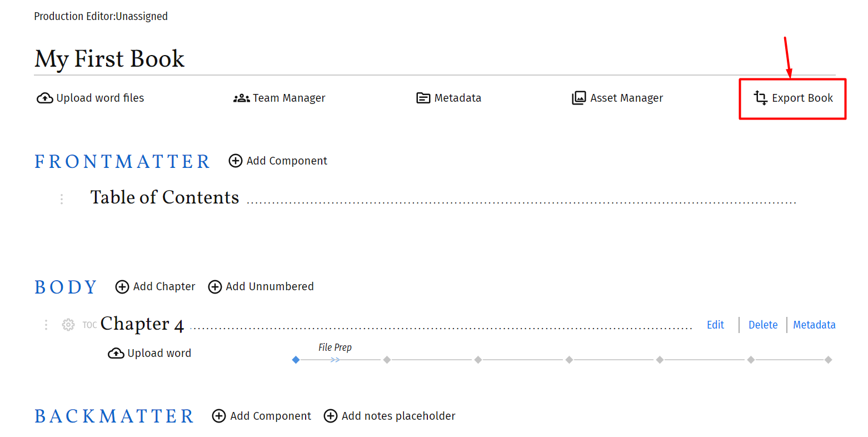Click the book Metadata icon in toolbar
The image size is (868, 437).
[x=423, y=98]
